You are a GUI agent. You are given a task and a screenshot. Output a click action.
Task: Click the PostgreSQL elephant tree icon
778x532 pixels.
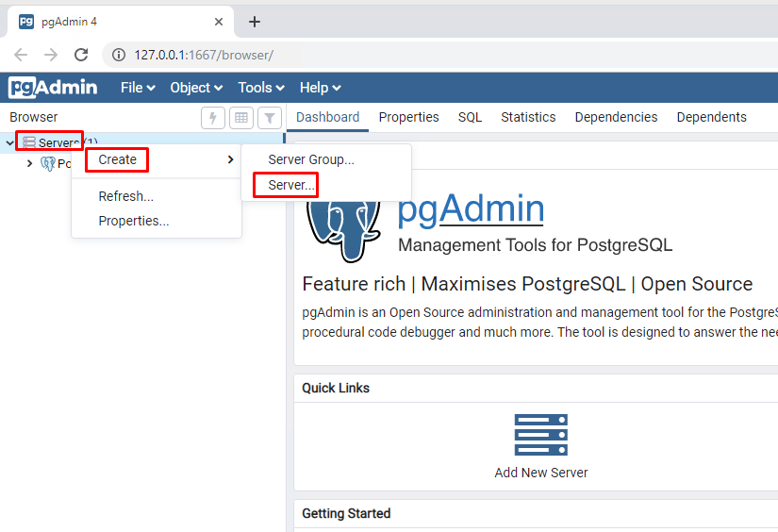tap(48, 164)
